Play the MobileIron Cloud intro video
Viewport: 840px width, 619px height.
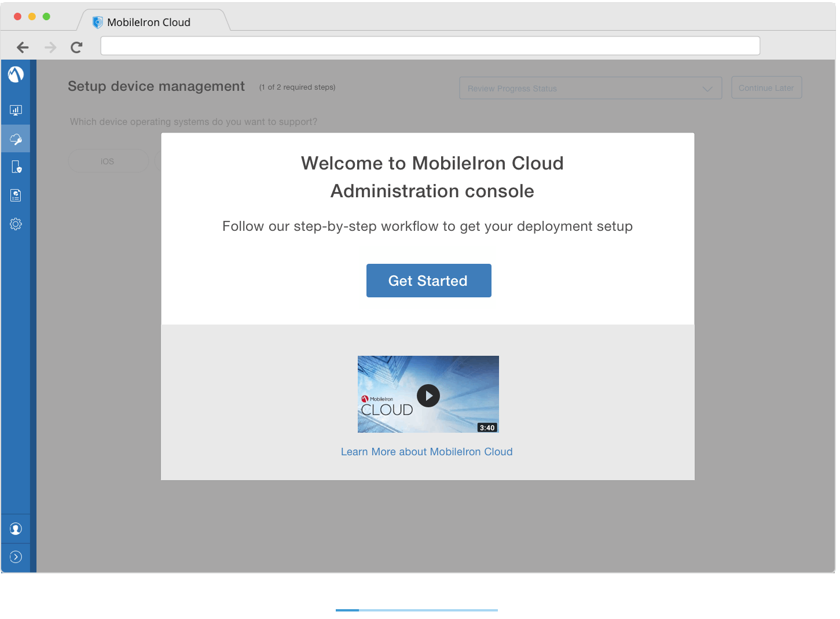click(x=428, y=395)
